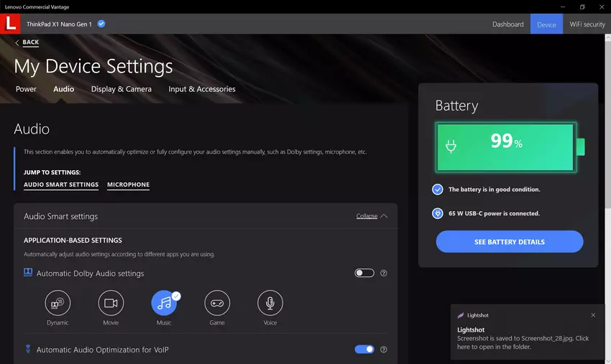This screenshot has height=364, width=611.
Task: Click the help icon for Dolby Audio settings
Action: click(x=384, y=274)
